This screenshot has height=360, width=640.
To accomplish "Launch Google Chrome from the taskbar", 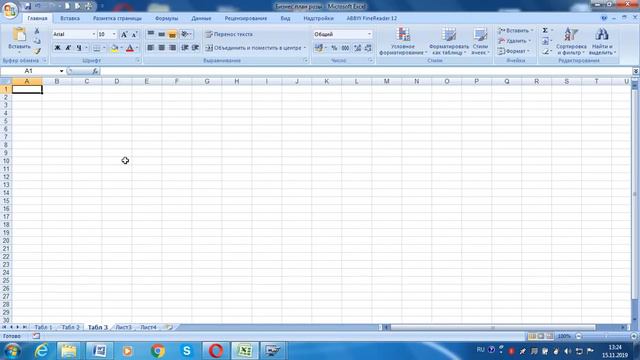I will [x=158, y=351].
